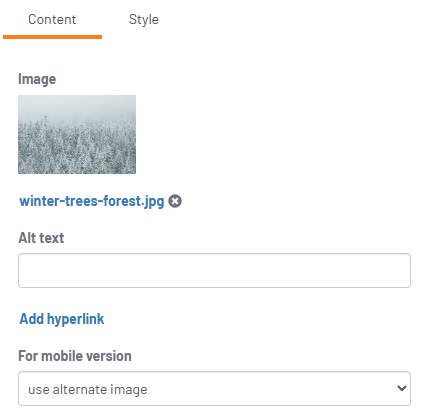
Task: Click the orange underline beneath Content tab
Action: point(52,37)
